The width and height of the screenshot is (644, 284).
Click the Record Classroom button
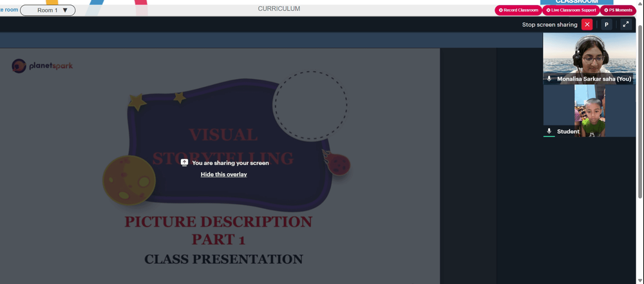[518, 10]
